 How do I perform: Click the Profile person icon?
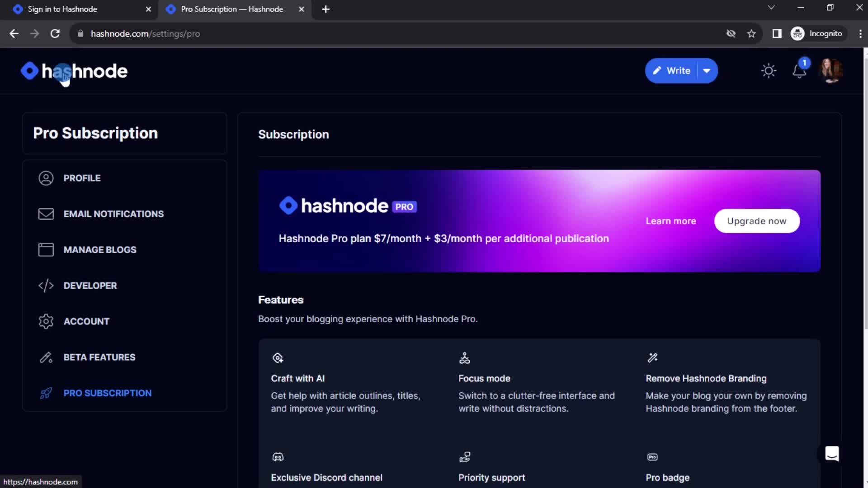coord(46,178)
